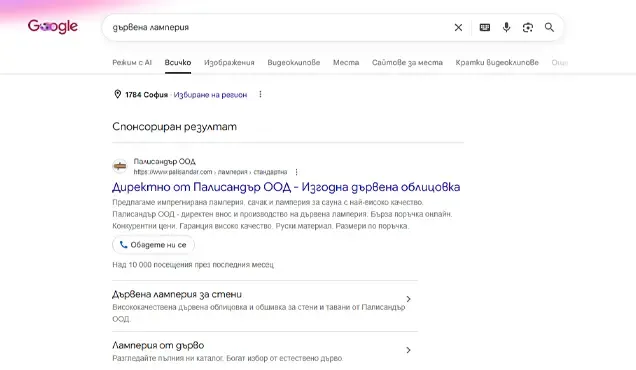Clear the search query with X icon
636x370 pixels.
pos(458,28)
